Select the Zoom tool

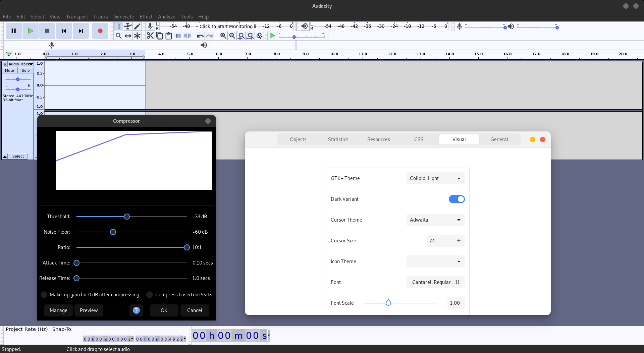[119, 36]
